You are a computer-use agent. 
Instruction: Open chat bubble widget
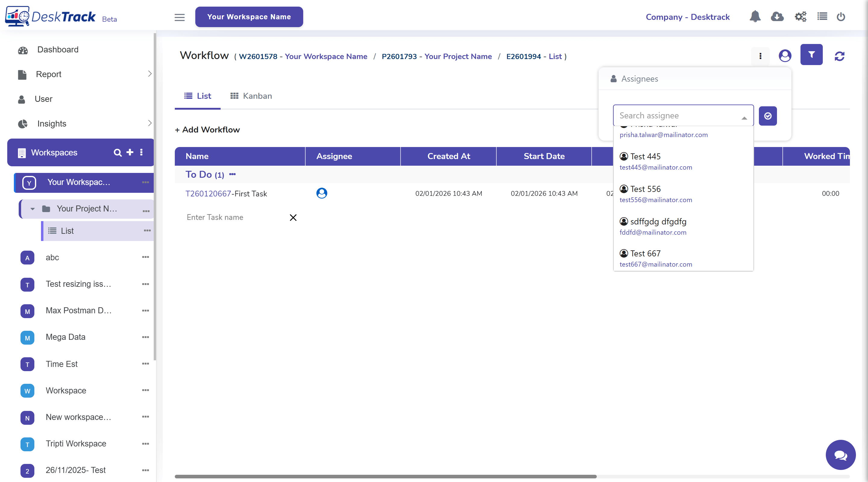click(840, 455)
